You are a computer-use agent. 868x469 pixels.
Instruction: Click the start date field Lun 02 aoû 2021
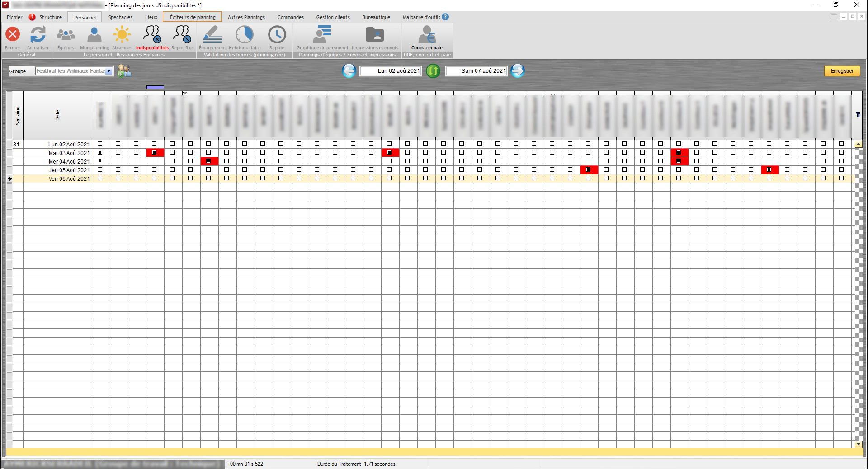click(391, 71)
